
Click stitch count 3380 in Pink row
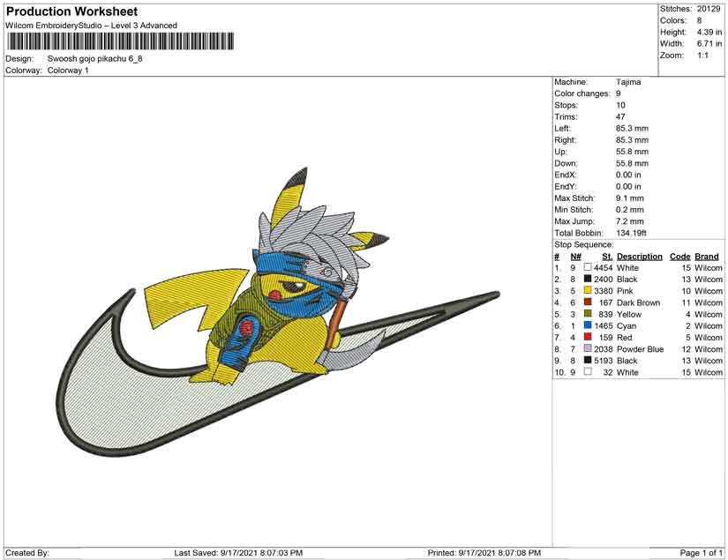603,291
